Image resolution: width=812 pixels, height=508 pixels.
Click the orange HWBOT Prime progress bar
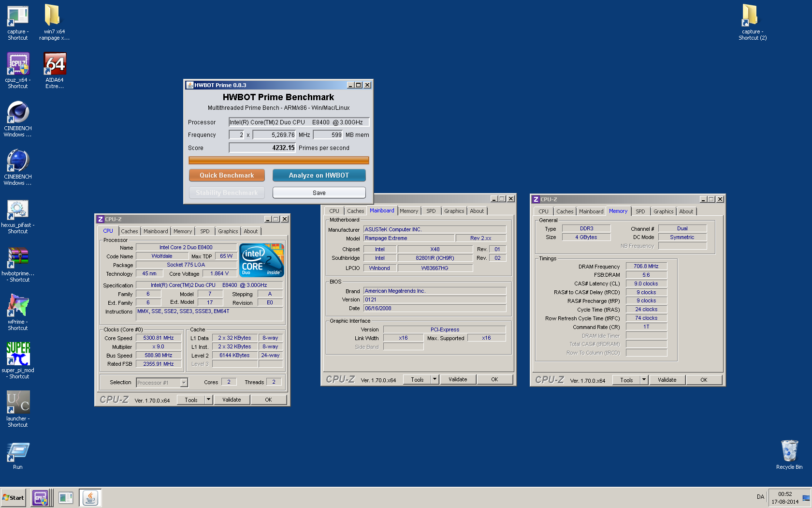pos(278,160)
